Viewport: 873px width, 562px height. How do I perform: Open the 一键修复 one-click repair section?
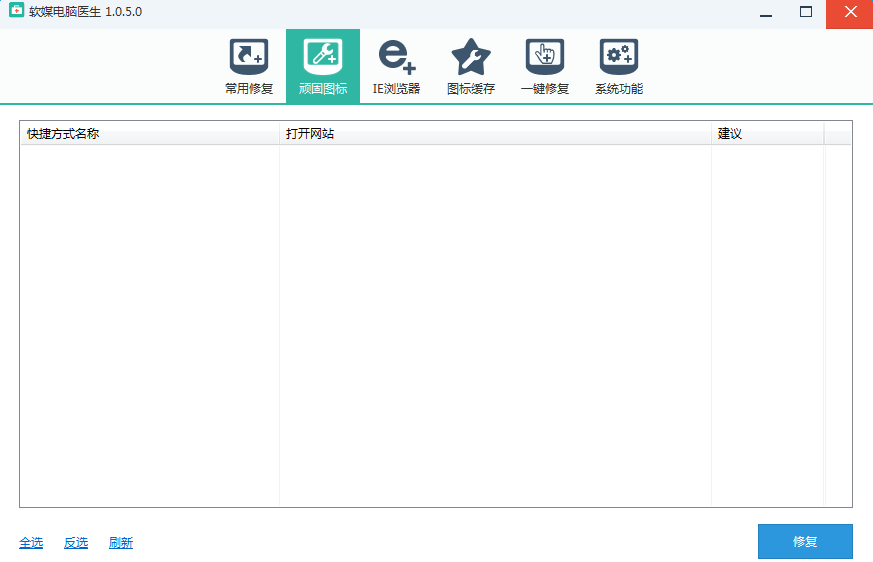coord(545,66)
